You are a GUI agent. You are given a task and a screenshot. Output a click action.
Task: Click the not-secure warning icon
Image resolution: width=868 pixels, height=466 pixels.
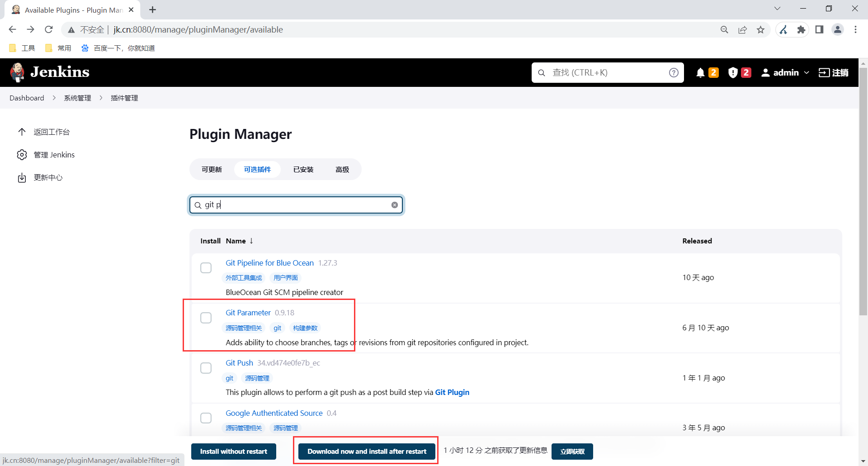(x=71, y=30)
